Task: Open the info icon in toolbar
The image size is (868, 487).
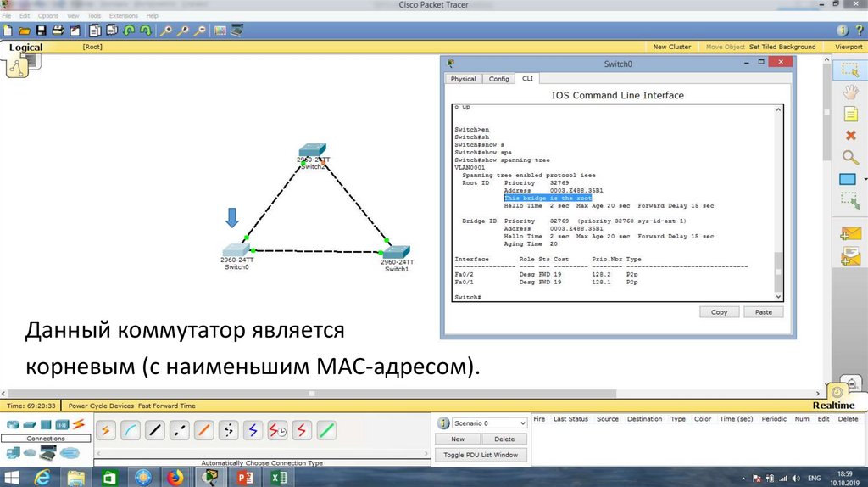Action: (843, 31)
